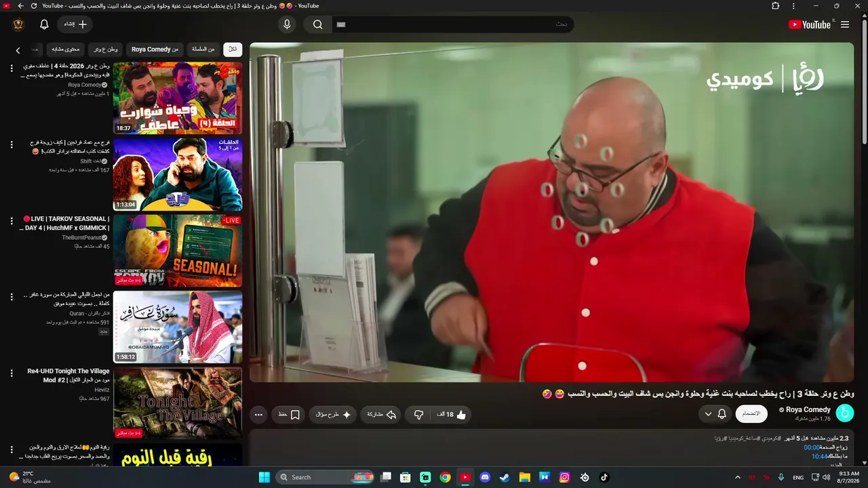Switch the ENG input language indicator
868x488 pixels.
click(x=799, y=477)
